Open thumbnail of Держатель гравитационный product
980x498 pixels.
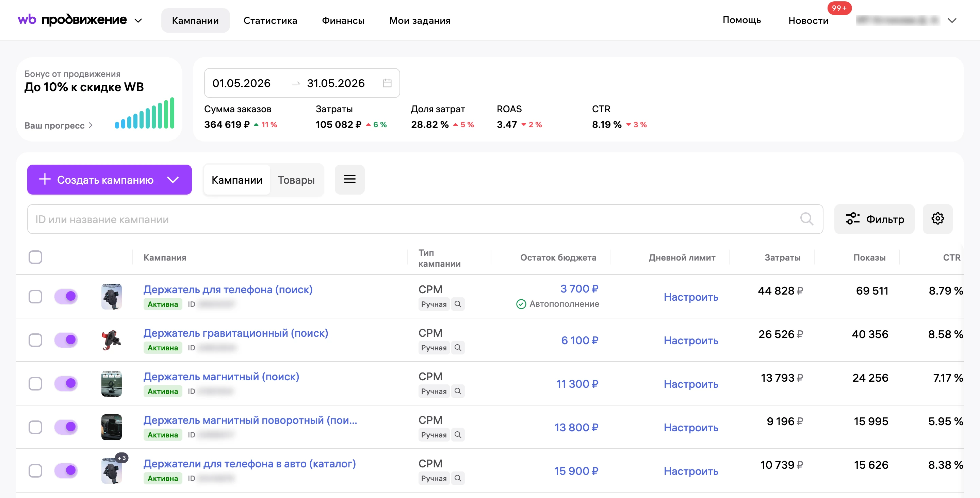point(112,340)
